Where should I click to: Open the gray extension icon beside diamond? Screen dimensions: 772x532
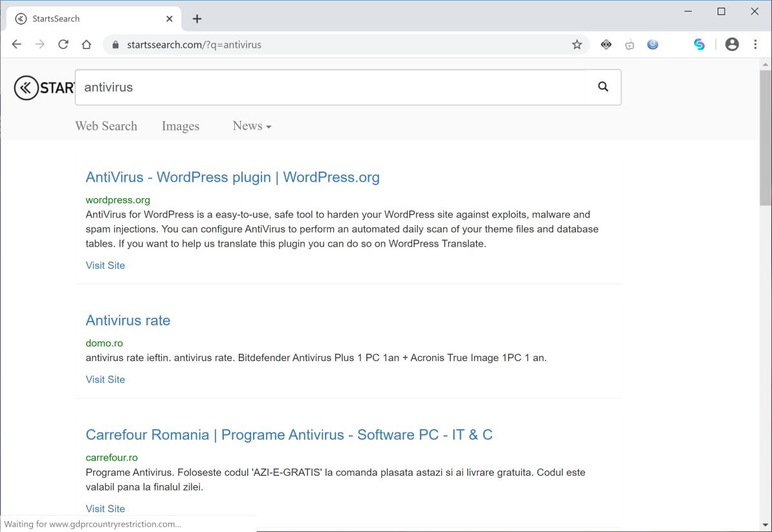(629, 45)
